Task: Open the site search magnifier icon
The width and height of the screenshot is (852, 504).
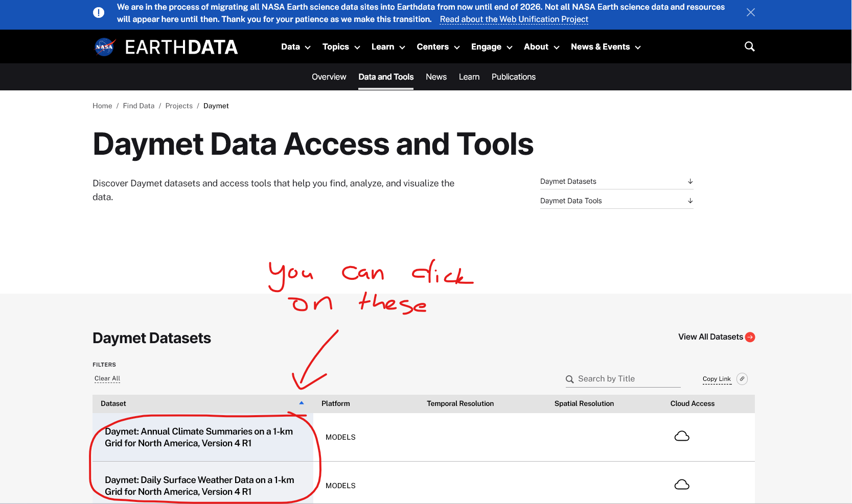Action: pos(749,46)
